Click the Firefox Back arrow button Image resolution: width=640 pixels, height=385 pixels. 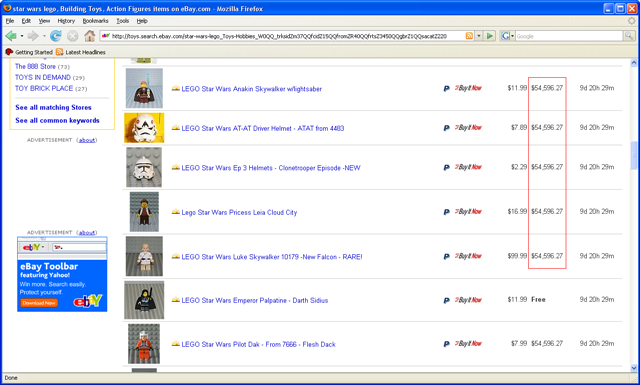11,36
